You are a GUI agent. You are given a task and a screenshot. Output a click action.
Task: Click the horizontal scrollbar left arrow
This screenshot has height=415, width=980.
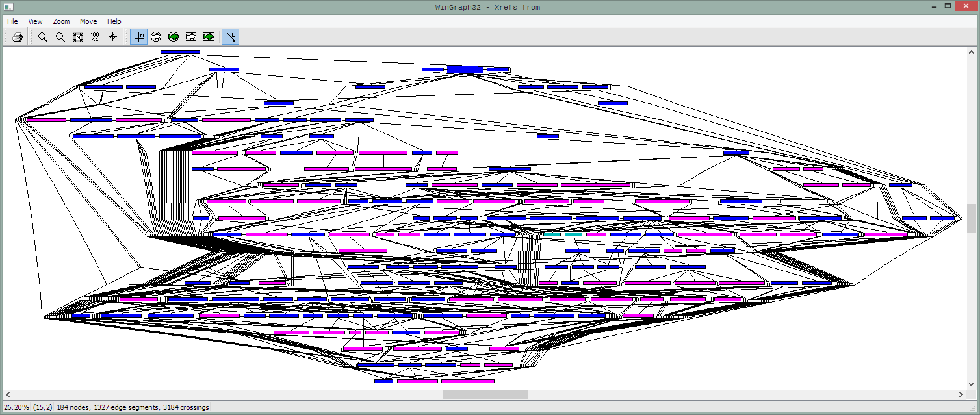tap(8, 395)
